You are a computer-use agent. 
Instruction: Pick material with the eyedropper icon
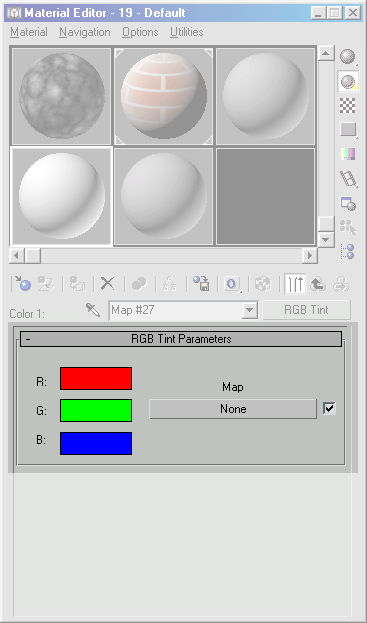tap(93, 310)
